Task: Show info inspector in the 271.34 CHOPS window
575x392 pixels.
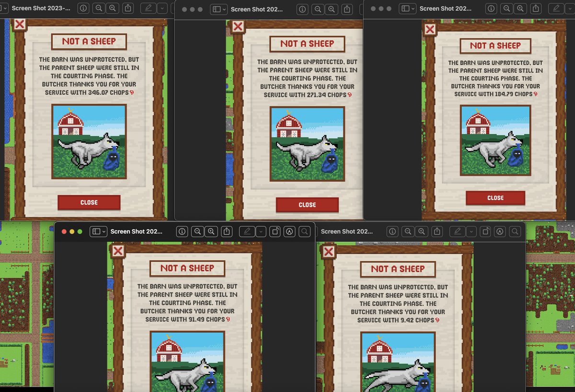Action: (x=302, y=9)
